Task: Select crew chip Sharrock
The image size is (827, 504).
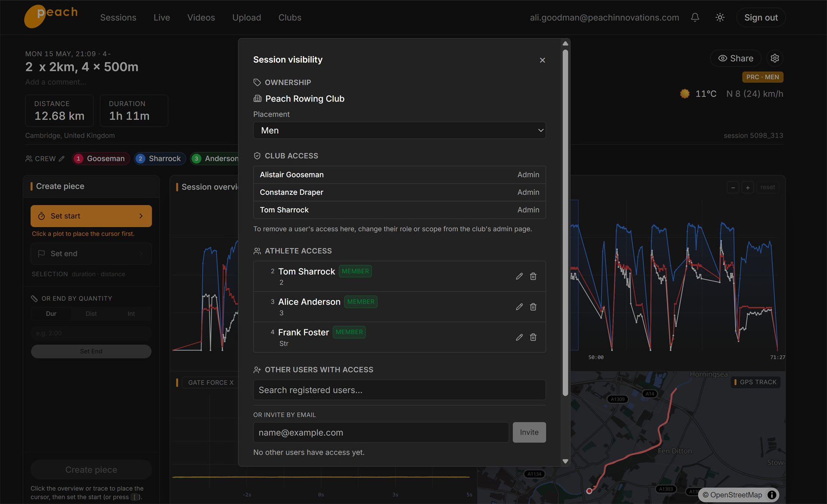Action: click(x=160, y=159)
